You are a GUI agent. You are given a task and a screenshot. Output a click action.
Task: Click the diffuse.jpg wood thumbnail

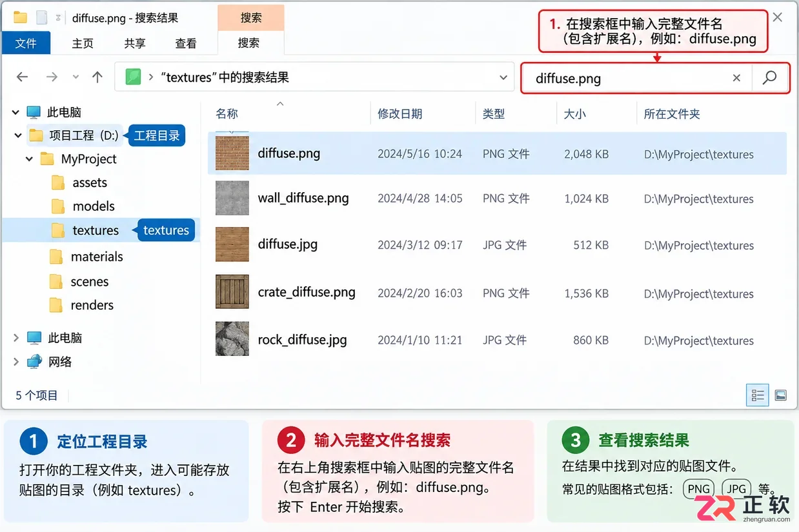232,244
